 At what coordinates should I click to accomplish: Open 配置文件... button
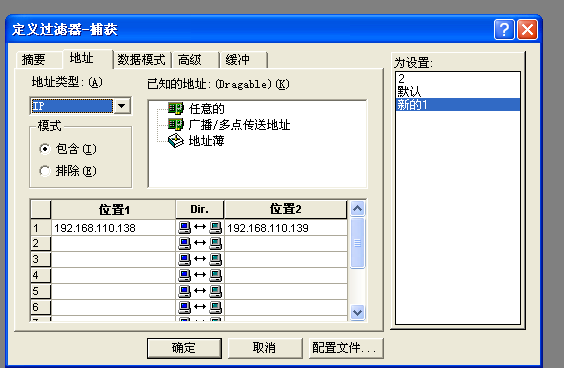pyautogui.click(x=346, y=348)
